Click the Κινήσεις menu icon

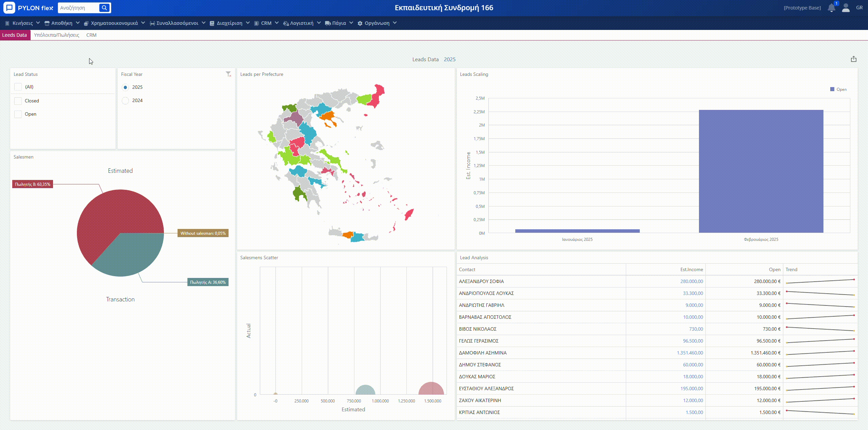7,23
